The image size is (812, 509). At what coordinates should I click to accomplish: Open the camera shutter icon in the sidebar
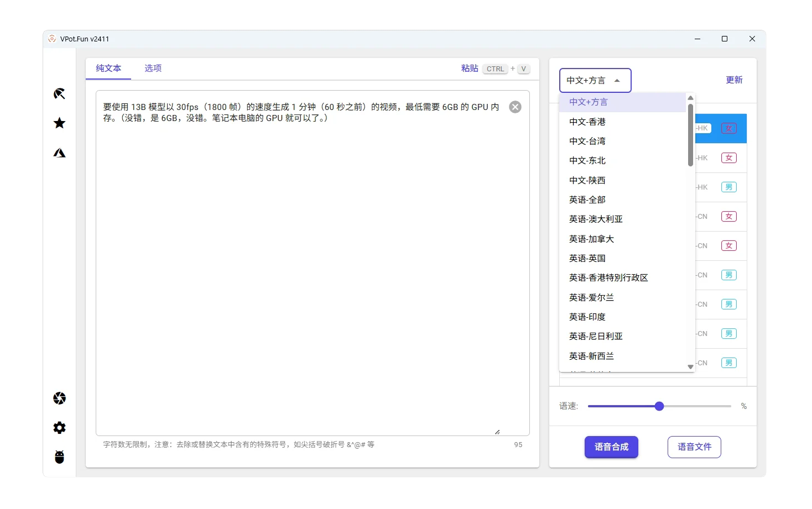coord(59,398)
